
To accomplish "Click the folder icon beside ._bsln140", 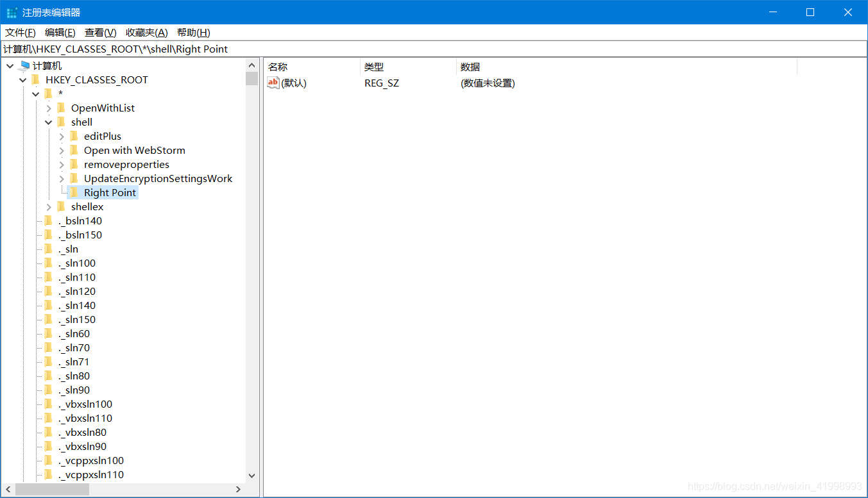I will pyautogui.click(x=48, y=220).
